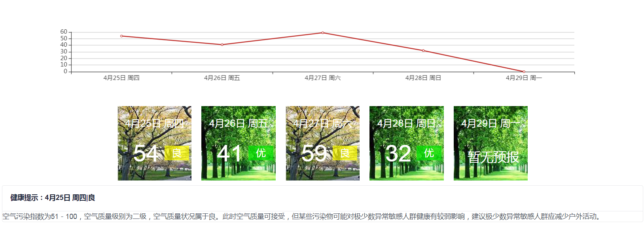Click the AQI value 54
Screen dimensions: 644x228
[146, 154]
